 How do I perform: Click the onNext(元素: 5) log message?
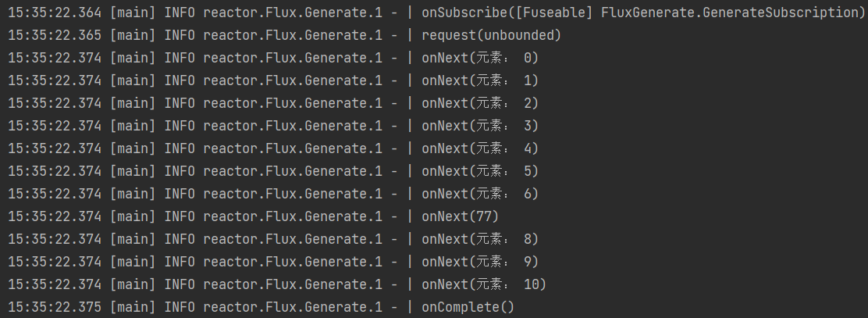tap(479, 171)
